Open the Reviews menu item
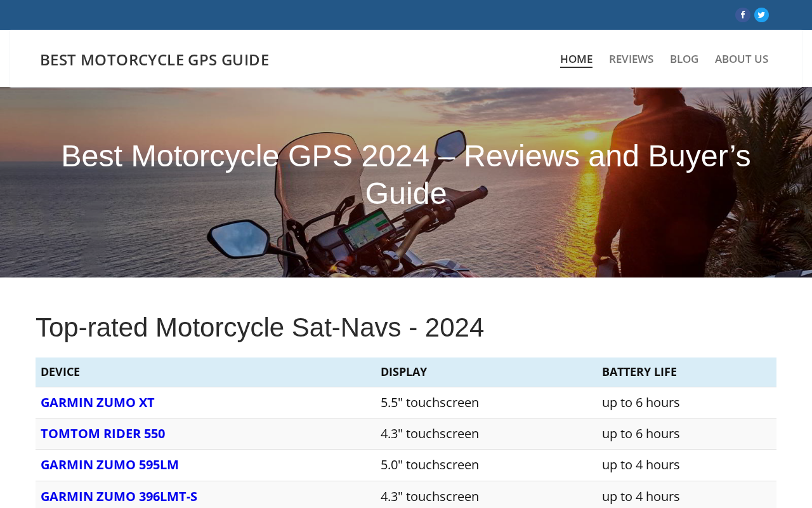This screenshot has height=508, width=812. (631, 59)
